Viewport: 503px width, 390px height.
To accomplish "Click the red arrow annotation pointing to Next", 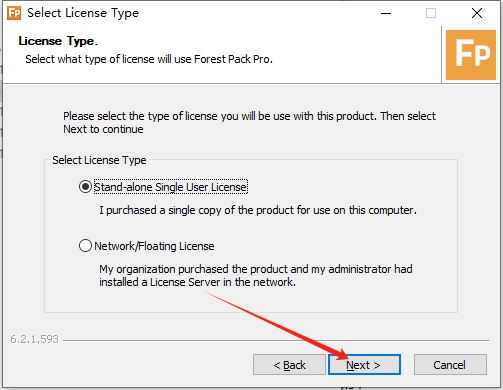I will pyautogui.click(x=276, y=326).
